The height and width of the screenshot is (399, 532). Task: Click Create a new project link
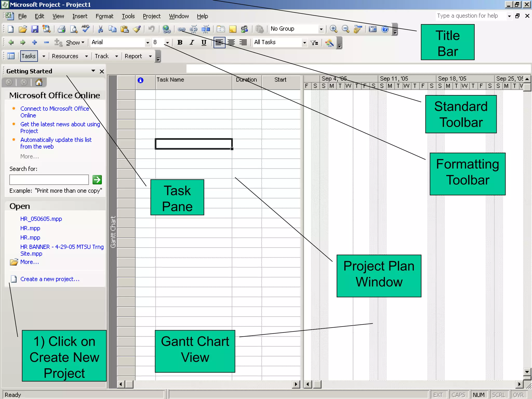pos(50,279)
